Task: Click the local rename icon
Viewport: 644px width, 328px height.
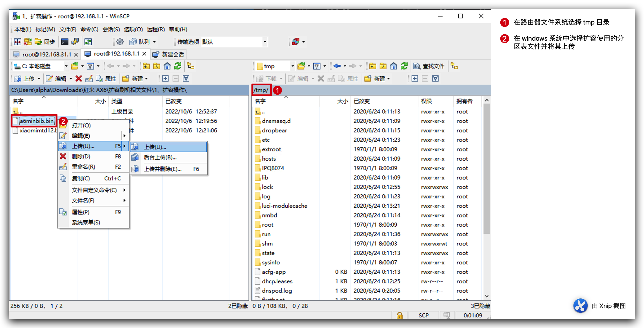Action: click(89, 79)
